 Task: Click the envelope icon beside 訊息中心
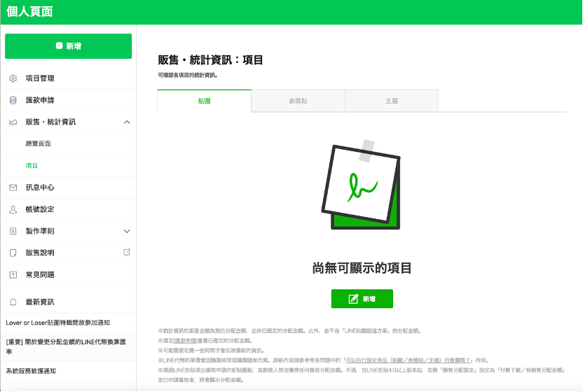(13, 188)
